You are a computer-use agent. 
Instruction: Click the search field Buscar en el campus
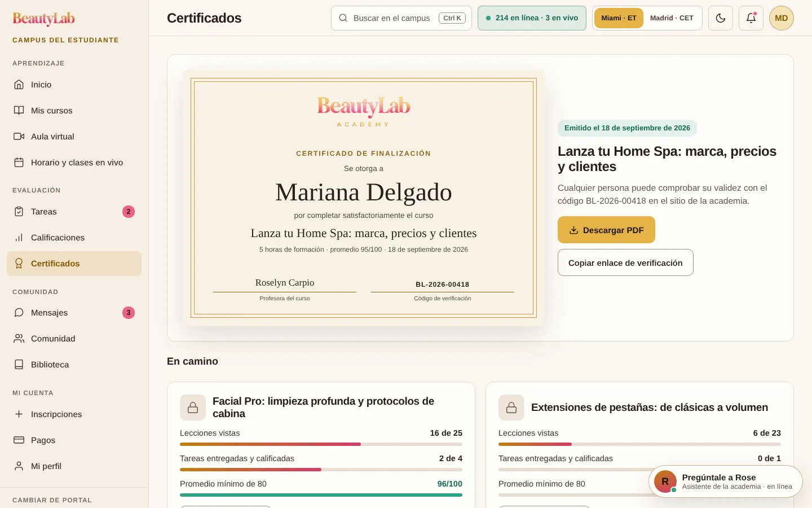tap(401, 18)
